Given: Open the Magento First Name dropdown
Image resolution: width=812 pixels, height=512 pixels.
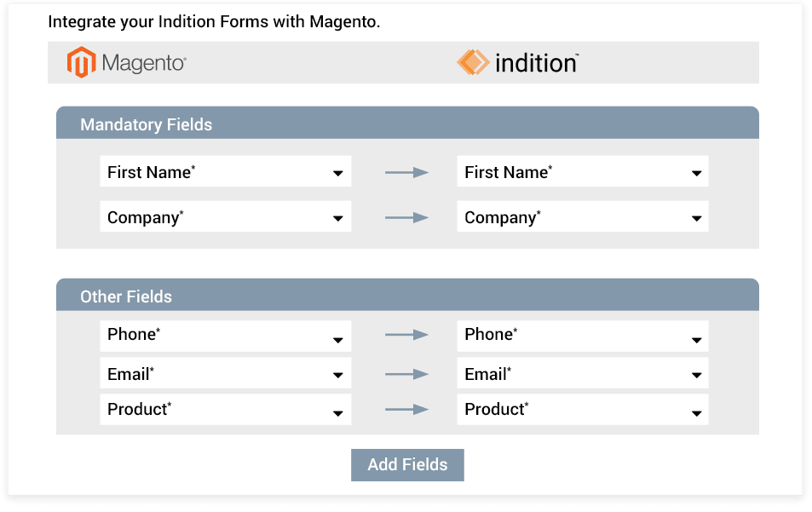Looking at the screenshot, I should 226,171.
